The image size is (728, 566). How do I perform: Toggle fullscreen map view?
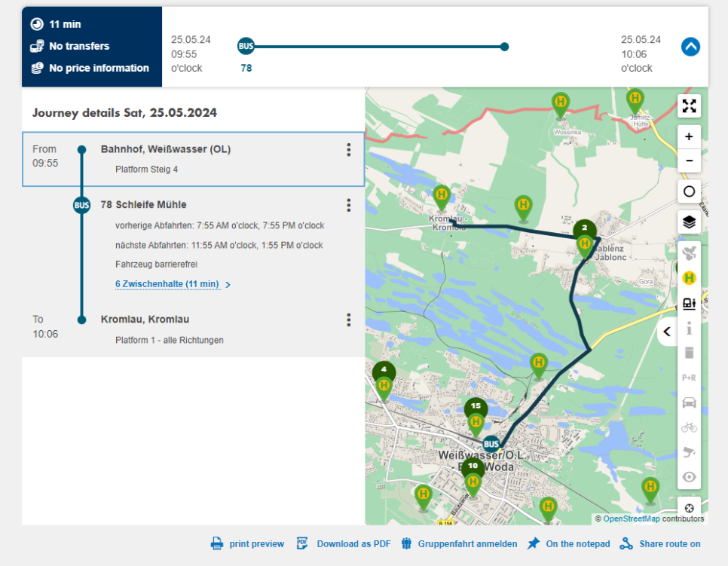689,106
